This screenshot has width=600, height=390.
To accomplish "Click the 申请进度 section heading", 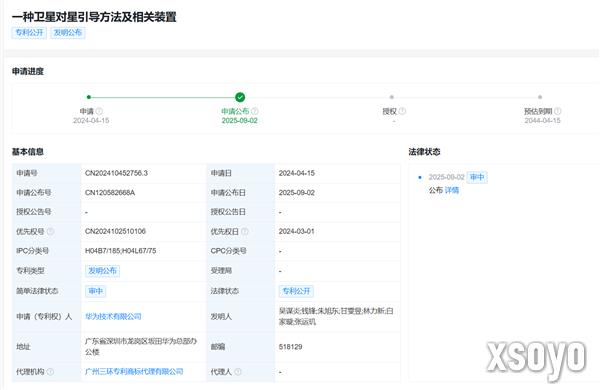I will 28,71.
